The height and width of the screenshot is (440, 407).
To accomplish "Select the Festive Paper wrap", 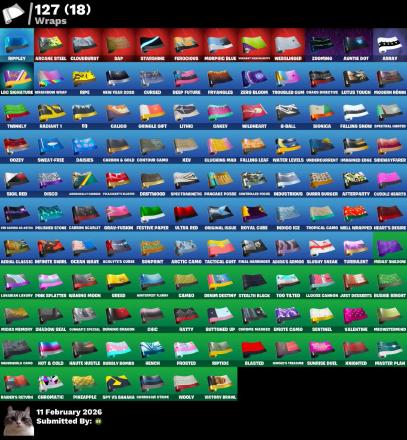I will 153,215.
